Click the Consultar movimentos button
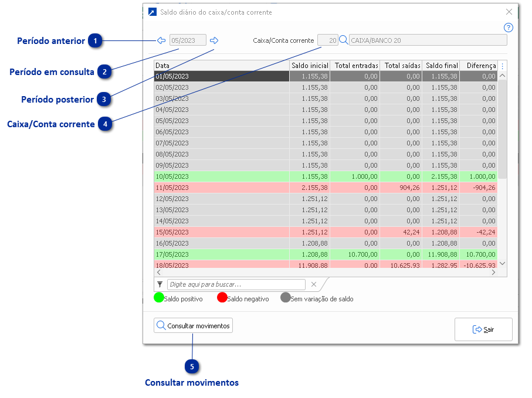This screenshot has width=532, height=398. pos(193,326)
